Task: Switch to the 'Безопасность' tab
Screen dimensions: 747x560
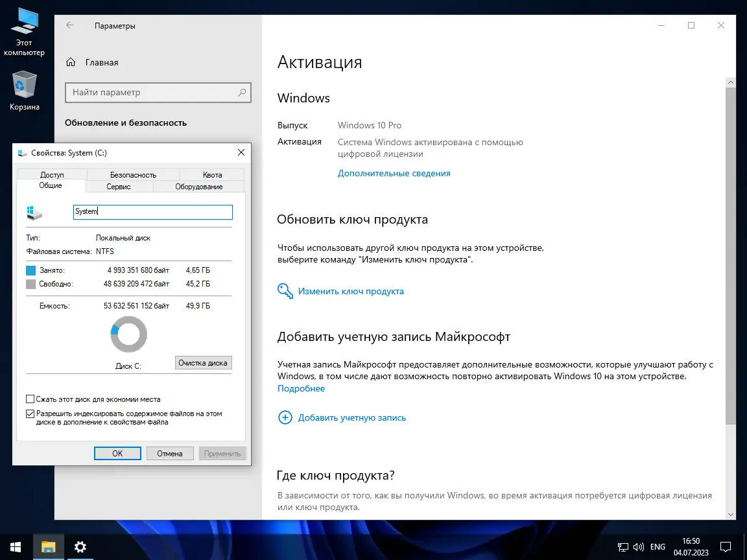Action: coord(133,175)
